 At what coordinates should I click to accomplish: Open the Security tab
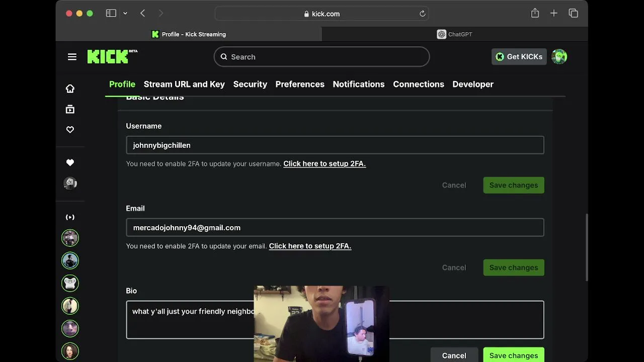[x=250, y=84]
